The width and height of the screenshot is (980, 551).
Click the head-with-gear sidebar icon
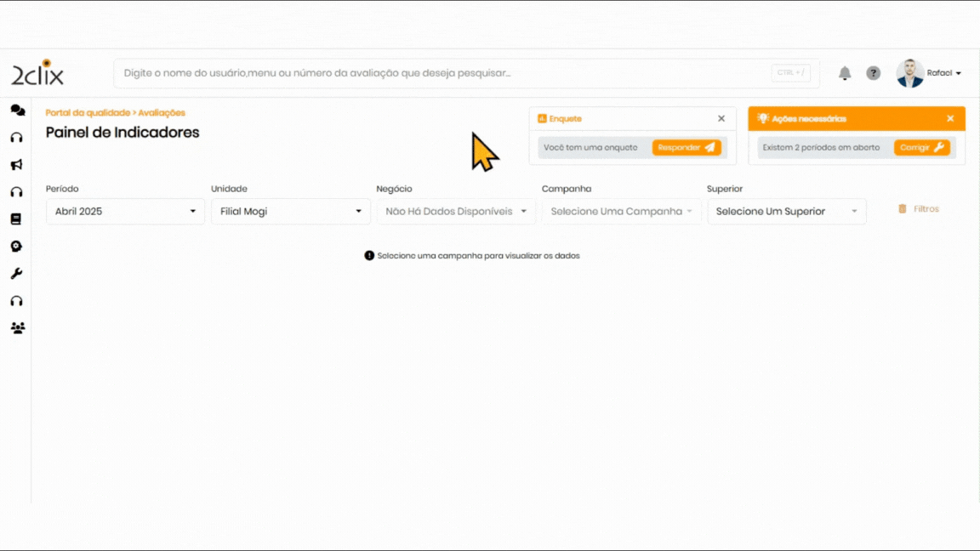pyautogui.click(x=16, y=247)
